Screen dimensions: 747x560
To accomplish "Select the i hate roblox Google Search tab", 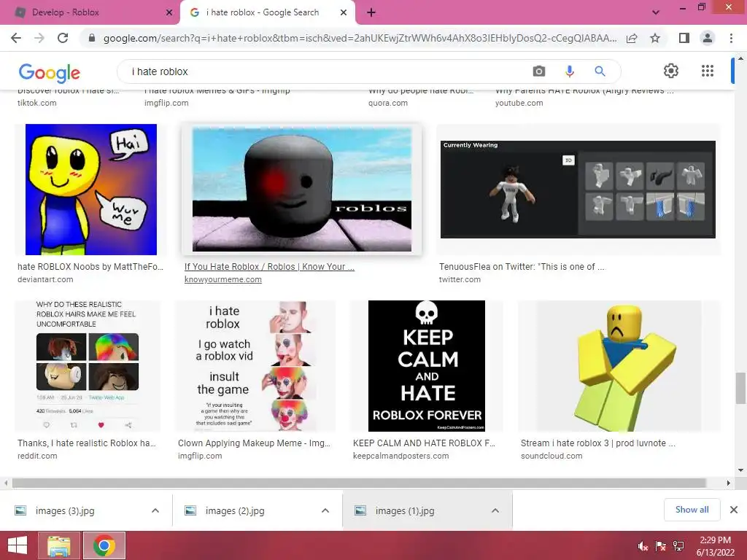I will [x=268, y=12].
